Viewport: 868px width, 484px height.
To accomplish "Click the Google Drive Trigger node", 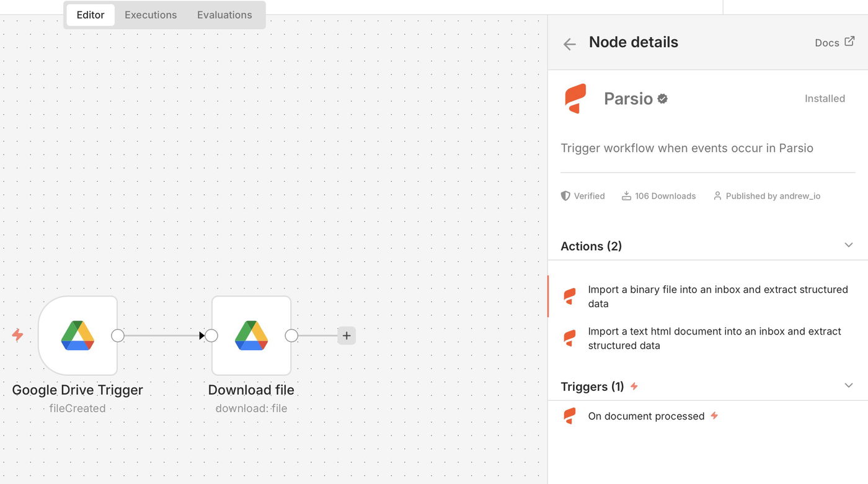I will [x=77, y=336].
